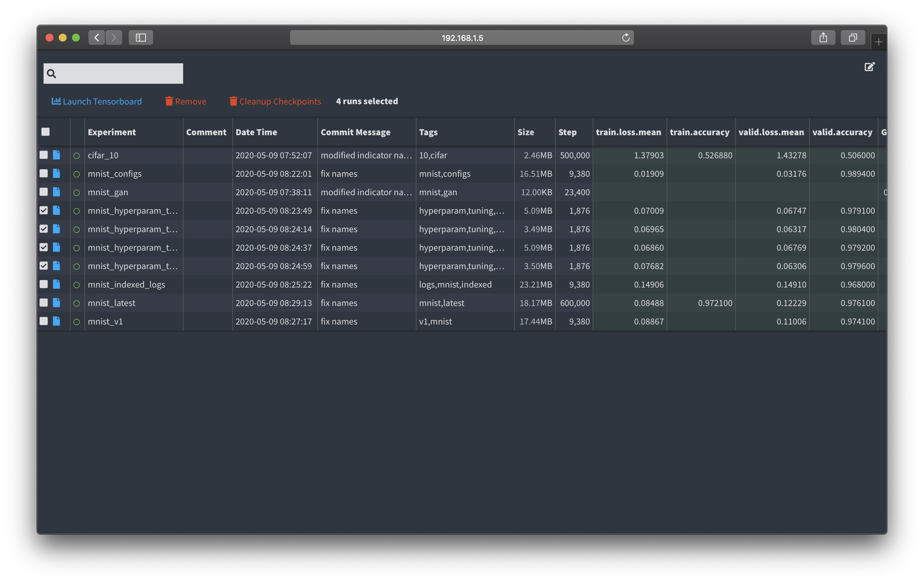
Task: Click the magnifier icon in the search field
Action: [52, 73]
